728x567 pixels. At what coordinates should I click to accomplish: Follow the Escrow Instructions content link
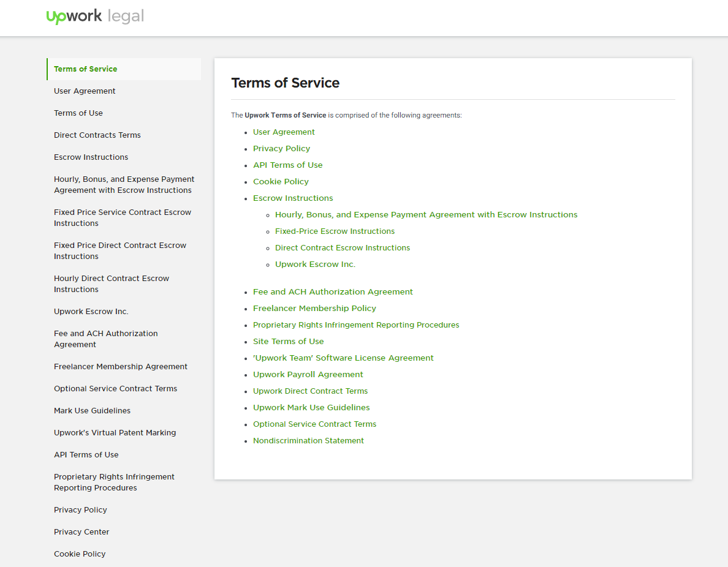pos(293,198)
